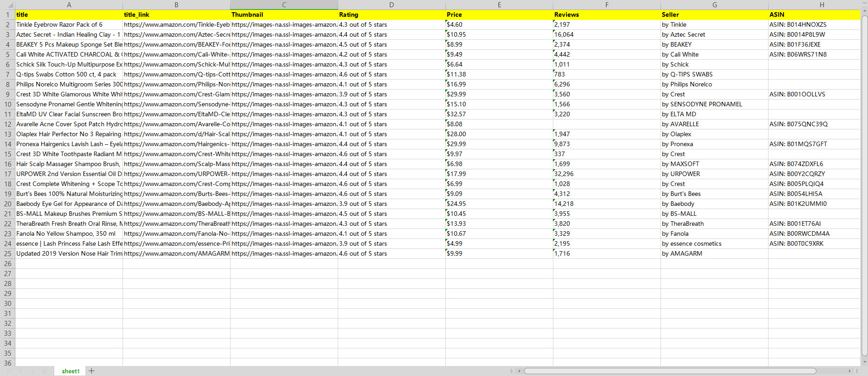Click the price cell '$4.60'
Screen dimensions: 868x376
(499, 24)
